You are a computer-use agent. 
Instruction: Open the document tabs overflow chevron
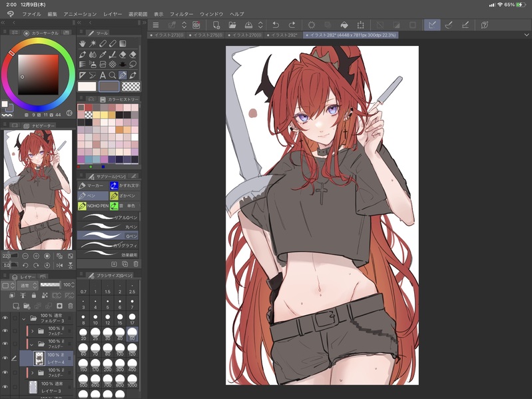526,35
